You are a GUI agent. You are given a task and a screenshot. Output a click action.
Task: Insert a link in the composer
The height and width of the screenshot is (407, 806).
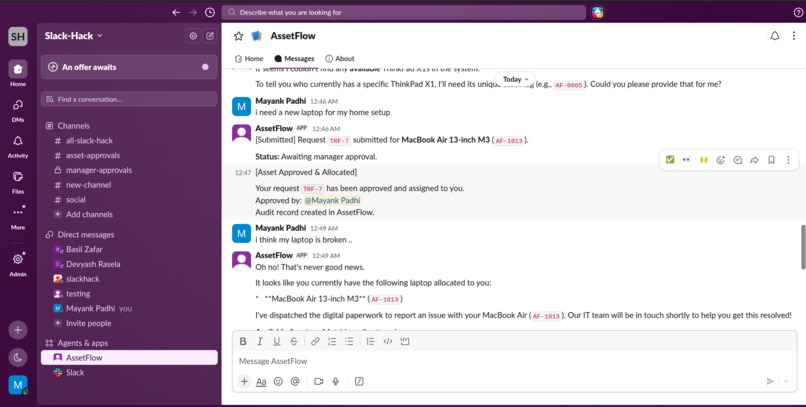(315, 341)
